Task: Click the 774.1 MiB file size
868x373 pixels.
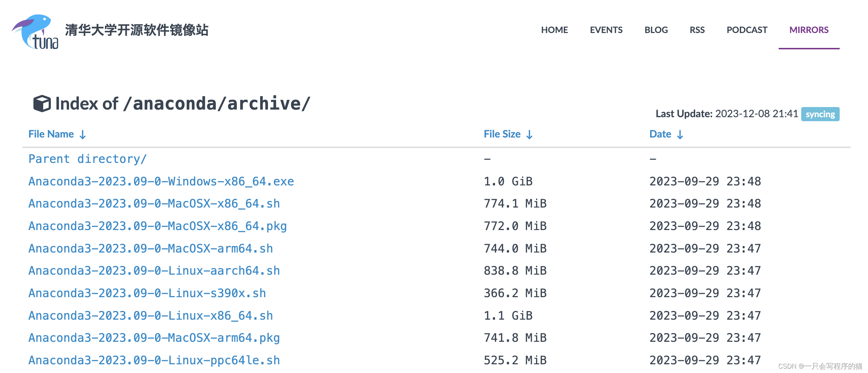Action: (515, 204)
